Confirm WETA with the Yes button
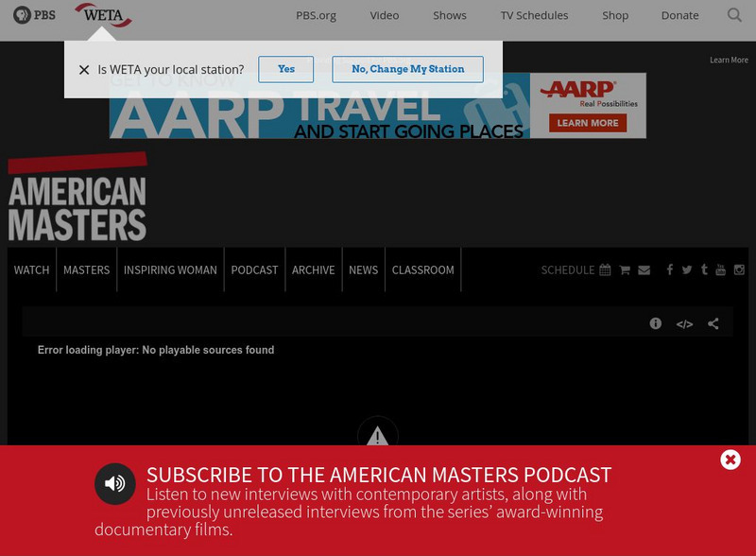This screenshot has width=756, height=556. (x=286, y=69)
